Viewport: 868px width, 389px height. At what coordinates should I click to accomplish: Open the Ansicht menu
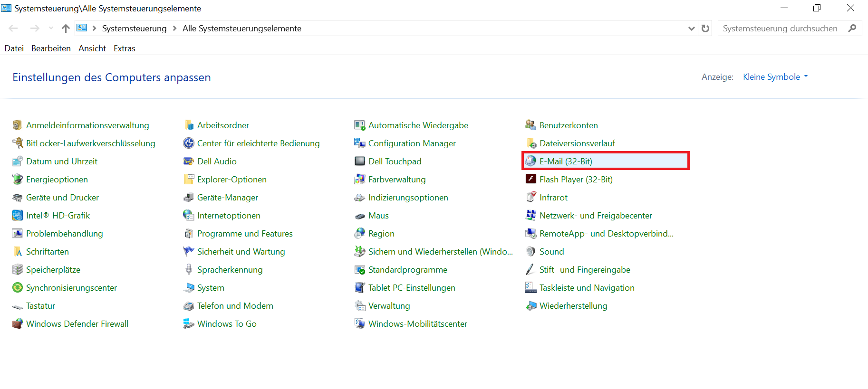(x=92, y=48)
